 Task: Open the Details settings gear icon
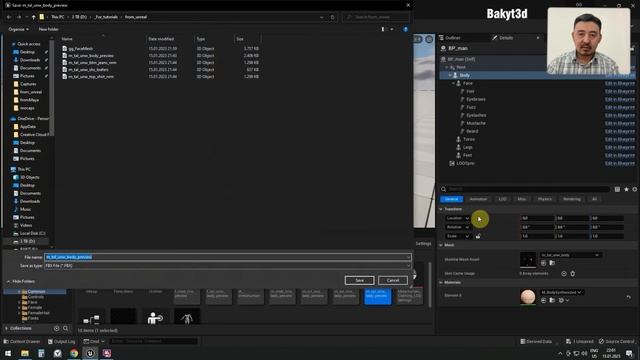tap(634, 189)
